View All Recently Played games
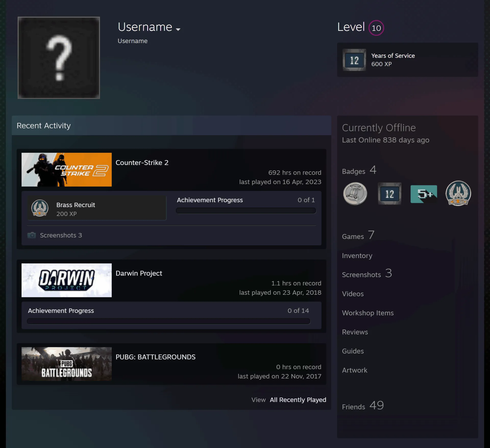Viewport: 490px width, 448px height. [x=298, y=400]
